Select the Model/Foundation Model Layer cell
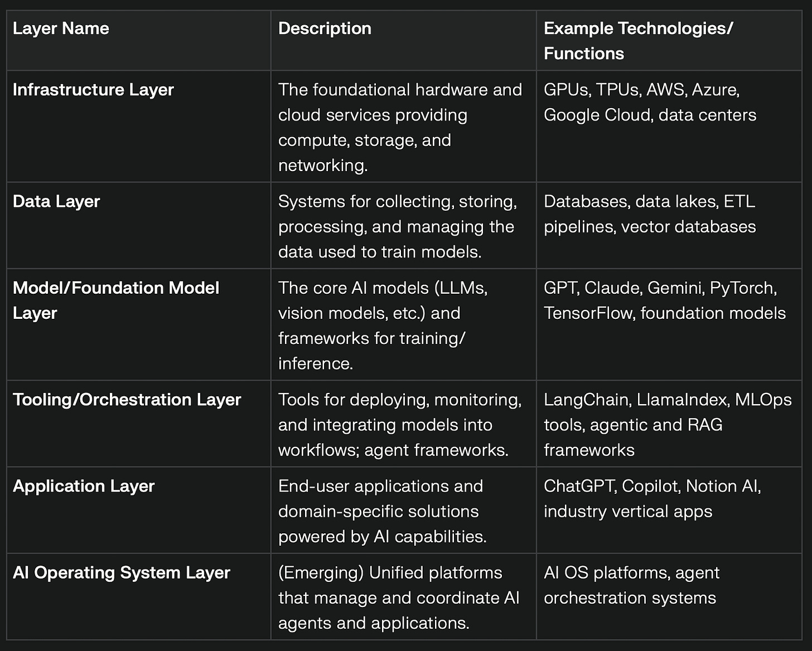This screenshot has width=812, height=651. coord(138,324)
